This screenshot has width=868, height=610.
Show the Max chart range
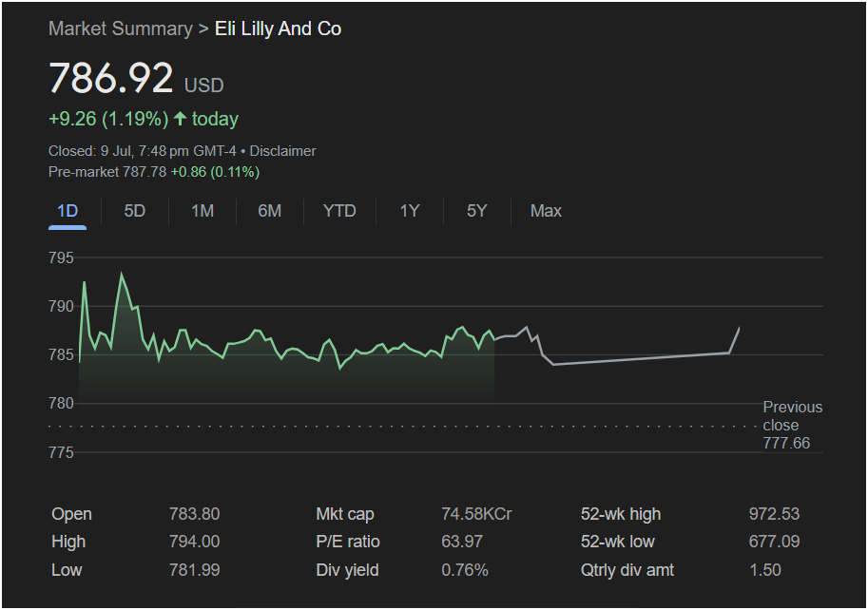click(546, 211)
